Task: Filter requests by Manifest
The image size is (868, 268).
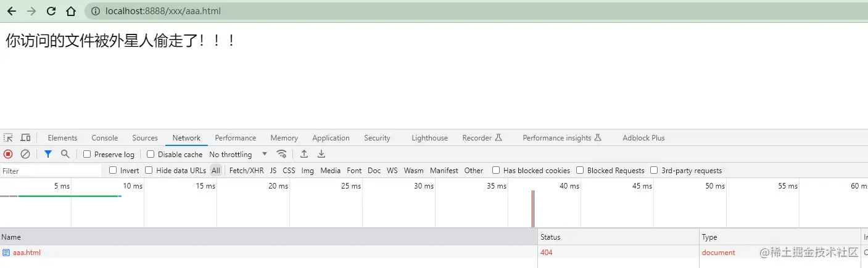Action: click(x=444, y=171)
